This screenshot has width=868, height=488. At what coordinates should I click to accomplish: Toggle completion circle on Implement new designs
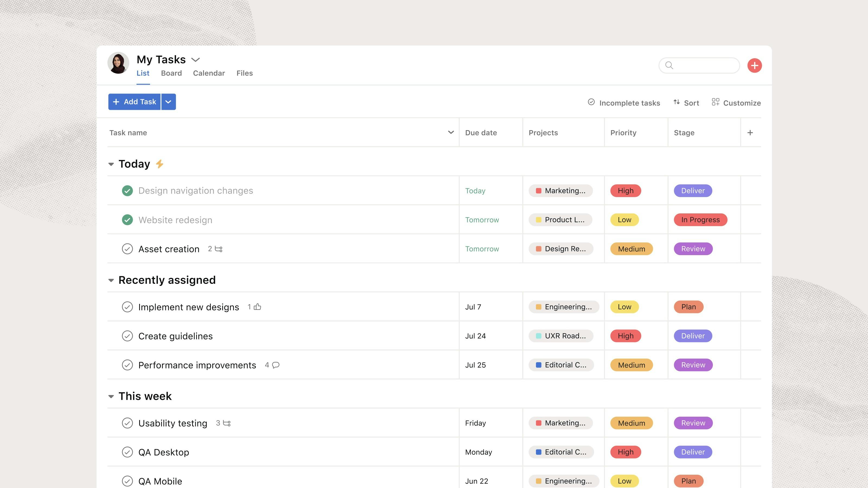click(127, 306)
